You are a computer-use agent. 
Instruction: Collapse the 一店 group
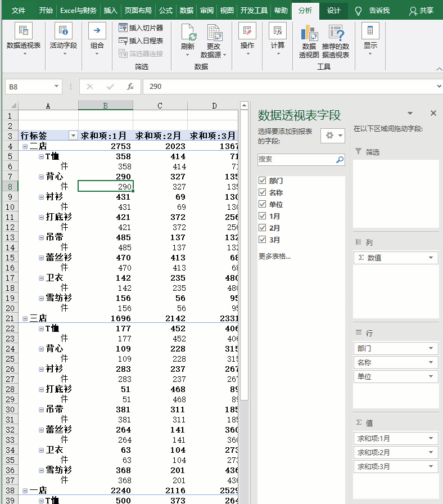25,490
